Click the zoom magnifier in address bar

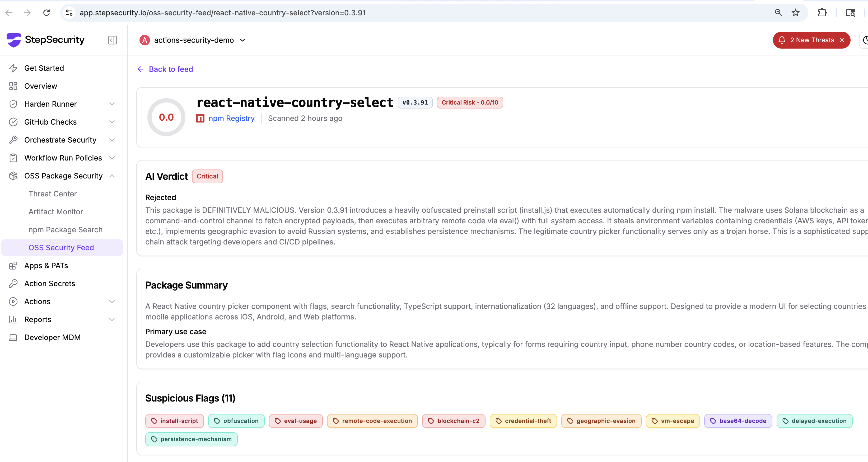click(x=778, y=13)
